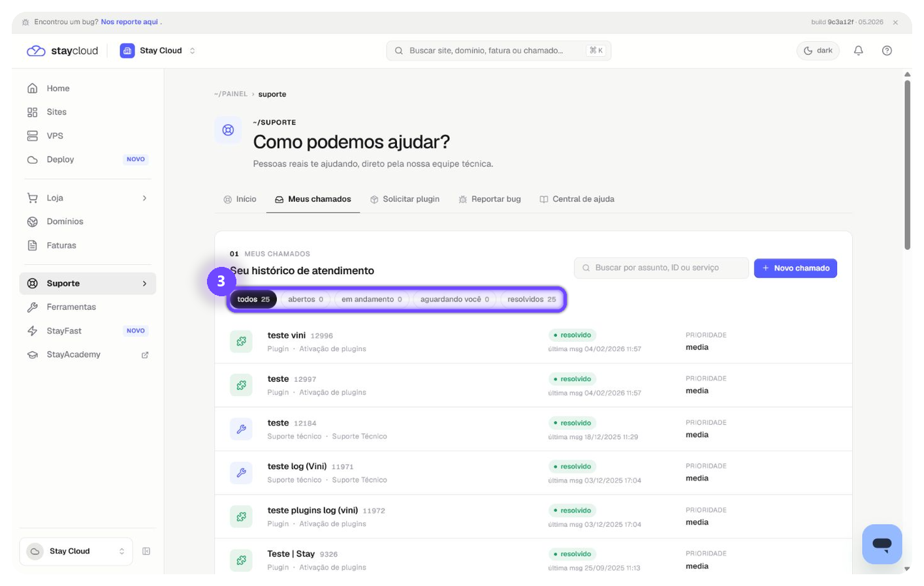The image size is (924, 586).
Task: Open Stay Cloud workspace switcher in header
Action: tap(158, 50)
